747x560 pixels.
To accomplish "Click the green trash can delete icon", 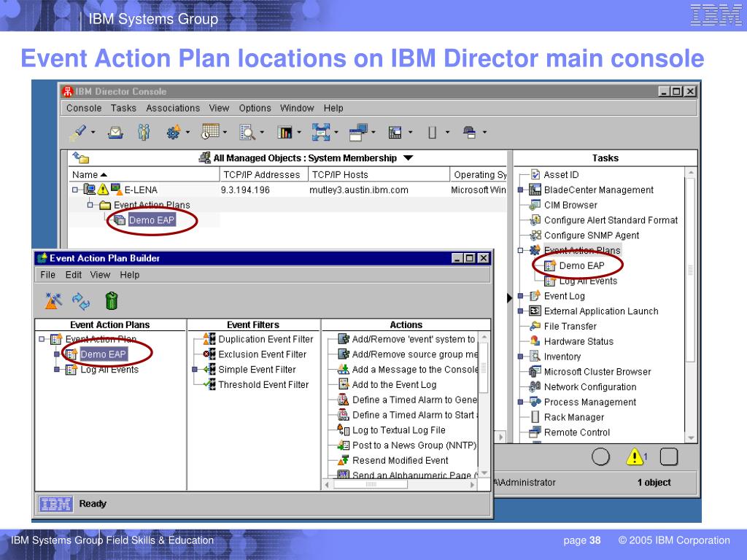I will [112, 301].
